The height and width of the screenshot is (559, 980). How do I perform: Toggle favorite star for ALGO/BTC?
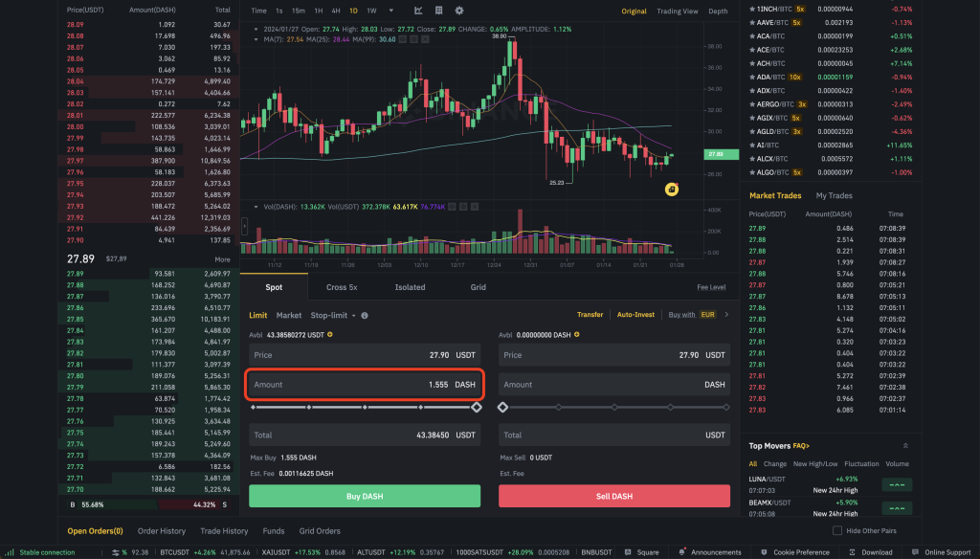coord(752,172)
